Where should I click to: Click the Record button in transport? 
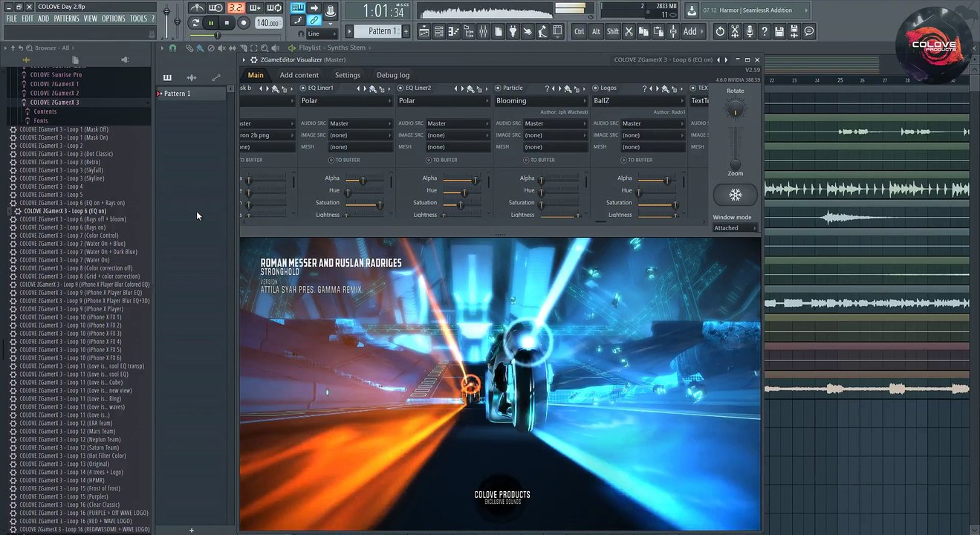point(243,23)
